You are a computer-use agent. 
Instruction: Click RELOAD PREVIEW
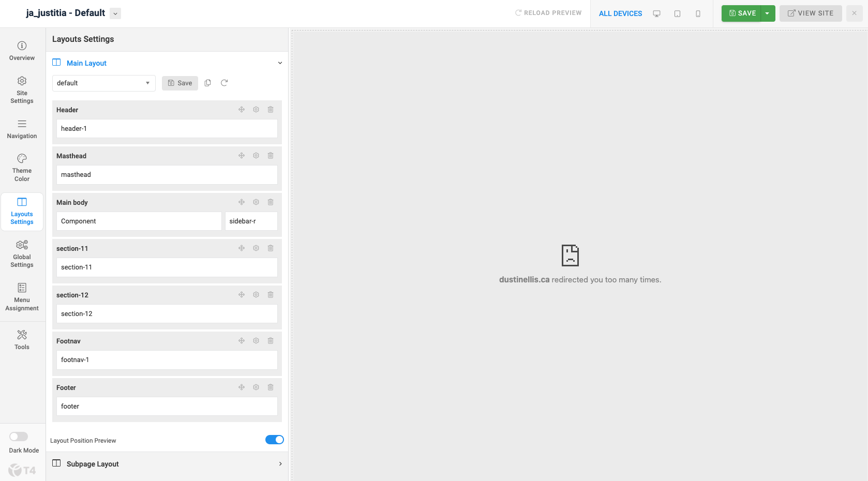[548, 13]
